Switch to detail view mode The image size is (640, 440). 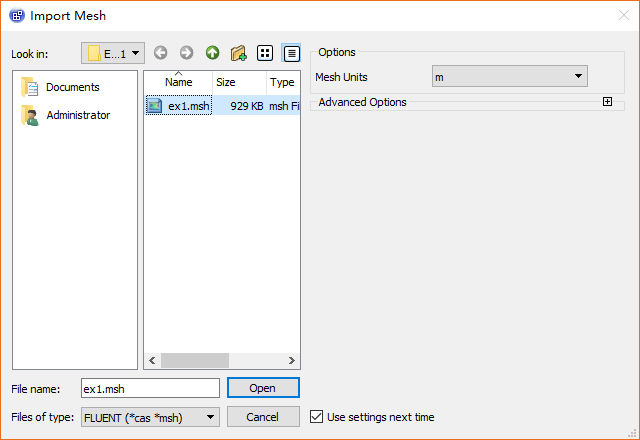coord(291,53)
